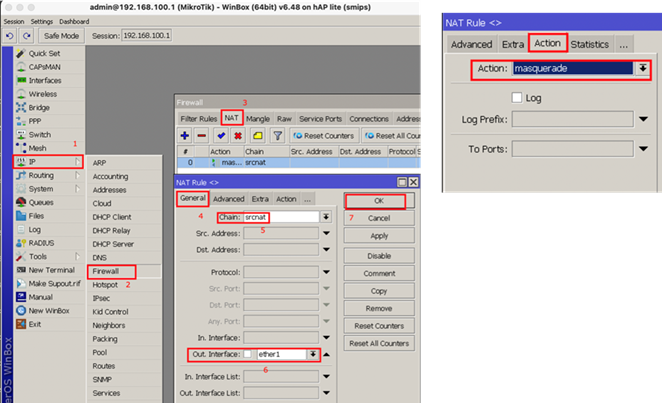Open PPP in sidebar
Viewport: 662px width, 403px height.
point(35,121)
